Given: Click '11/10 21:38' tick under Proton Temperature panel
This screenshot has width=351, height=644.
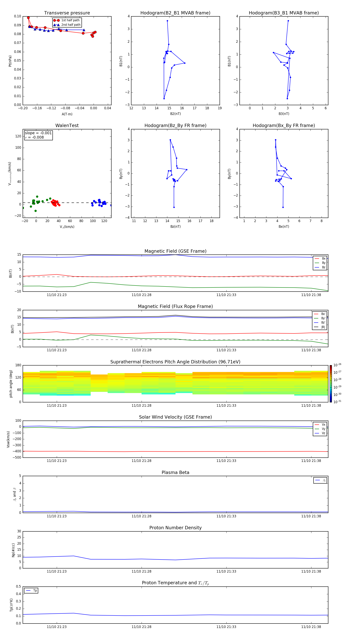Looking at the screenshot, I should [311, 627].
